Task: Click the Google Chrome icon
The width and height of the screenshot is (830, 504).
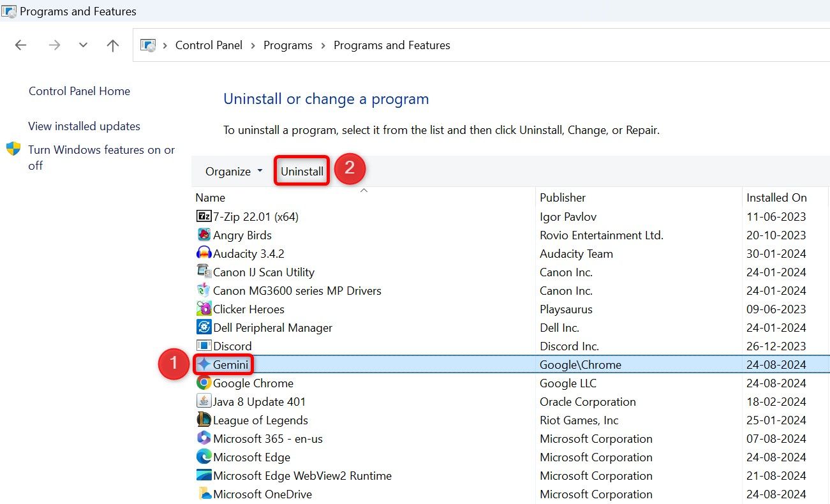Action: coord(203,383)
